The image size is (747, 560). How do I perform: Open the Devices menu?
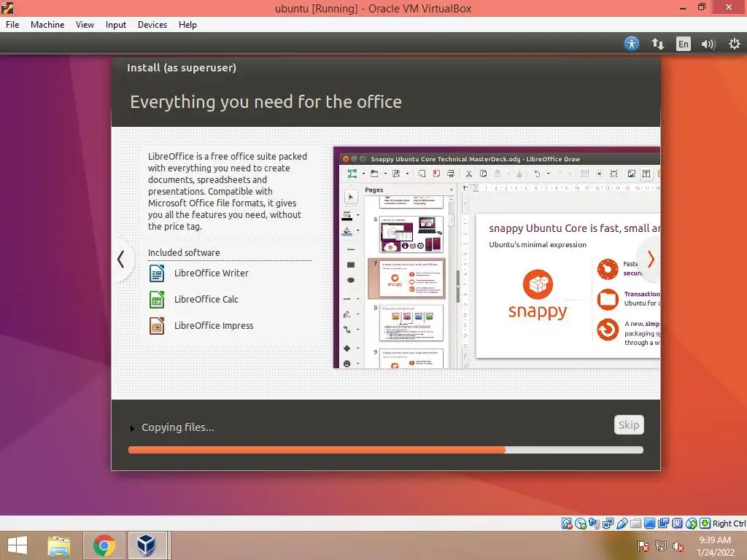click(x=152, y=25)
